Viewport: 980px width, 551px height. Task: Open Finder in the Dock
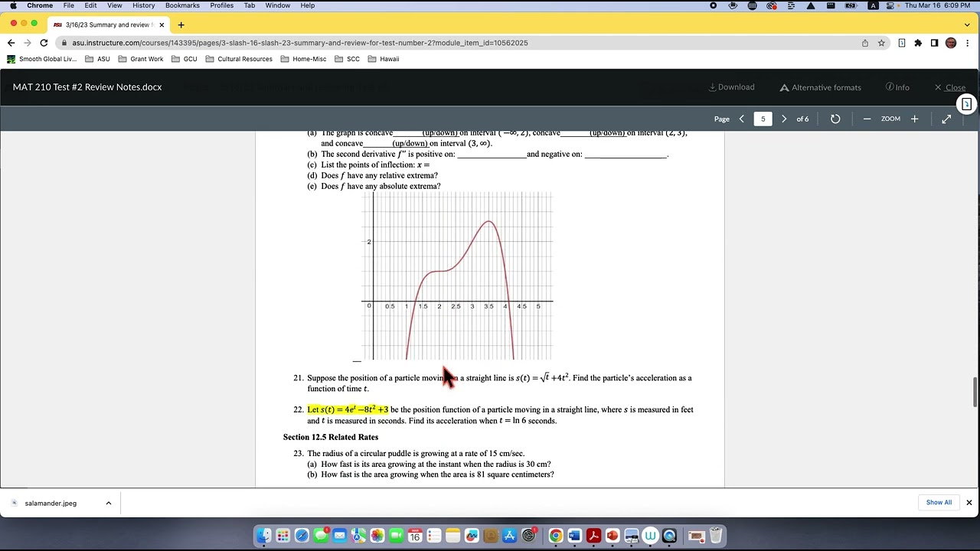pyautogui.click(x=263, y=536)
